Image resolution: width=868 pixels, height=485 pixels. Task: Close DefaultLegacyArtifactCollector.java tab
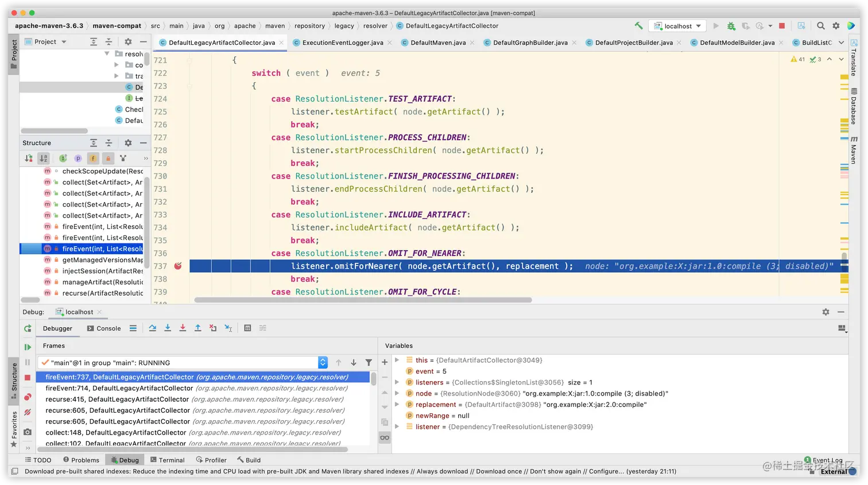[281, 42]
